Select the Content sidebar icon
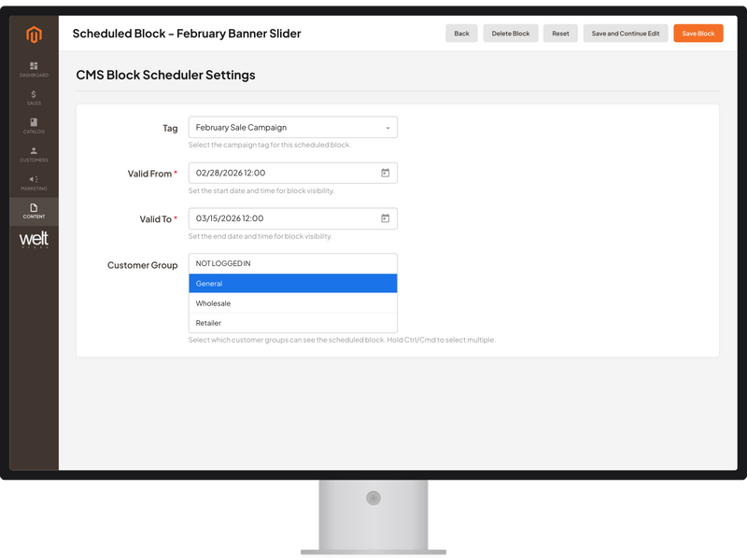 point(35,211)
